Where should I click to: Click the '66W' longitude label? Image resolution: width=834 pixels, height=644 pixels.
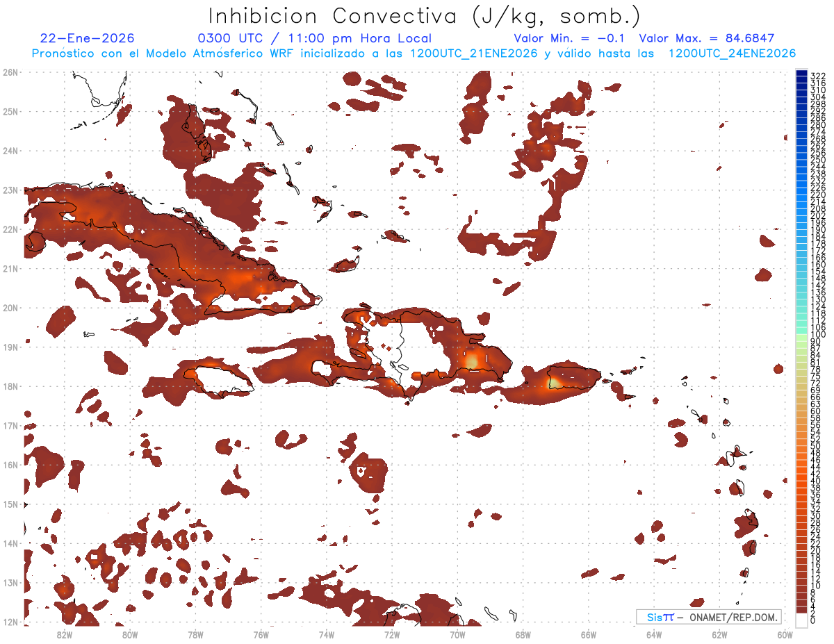pos(589,634)
